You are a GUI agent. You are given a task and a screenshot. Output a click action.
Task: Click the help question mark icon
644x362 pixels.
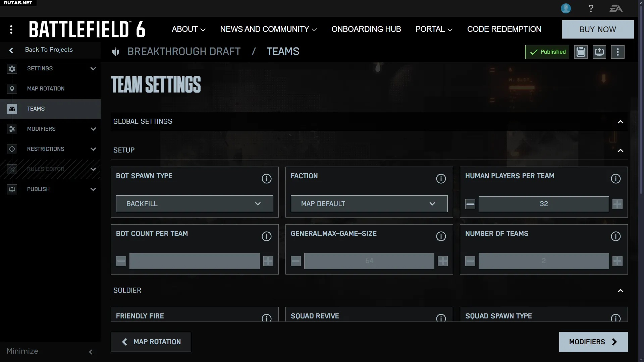click(x=591, y=8)
